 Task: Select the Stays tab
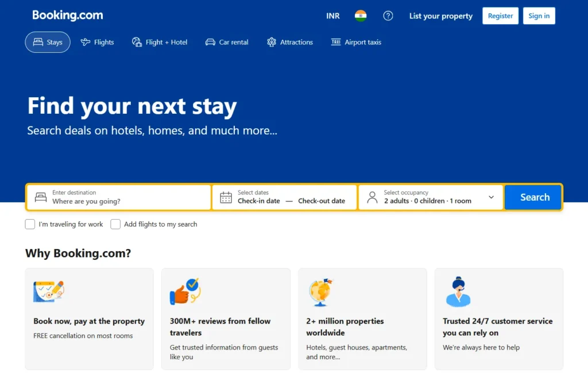click(x=48, y=42)
